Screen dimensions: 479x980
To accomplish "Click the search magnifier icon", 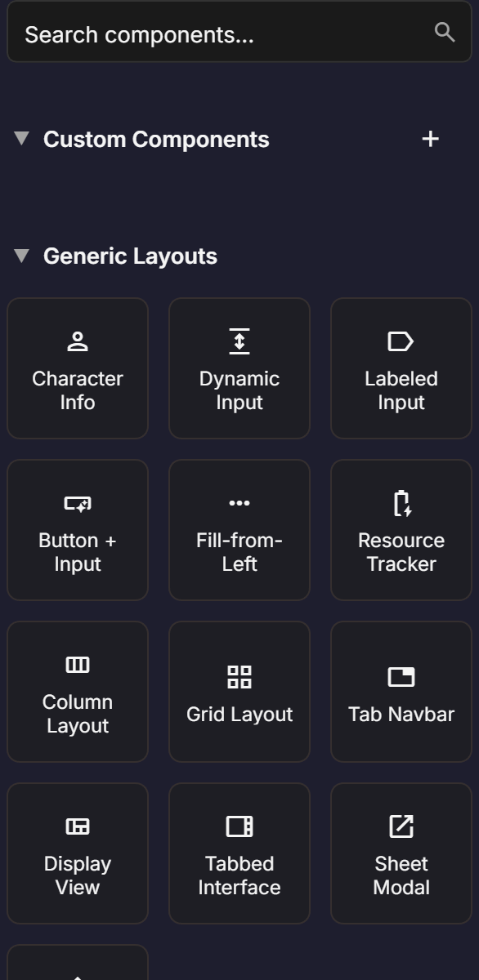I will coord(445,33).
